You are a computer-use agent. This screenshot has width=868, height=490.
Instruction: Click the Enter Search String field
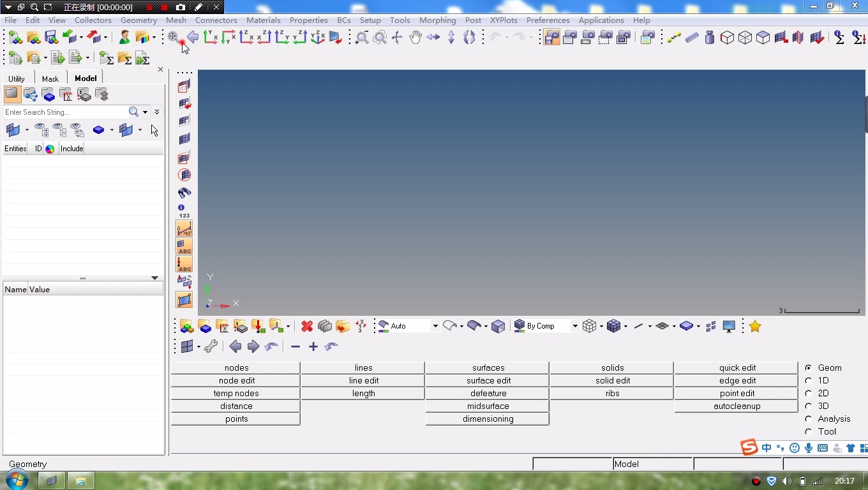pyautogui.click(x=64, y=112)
